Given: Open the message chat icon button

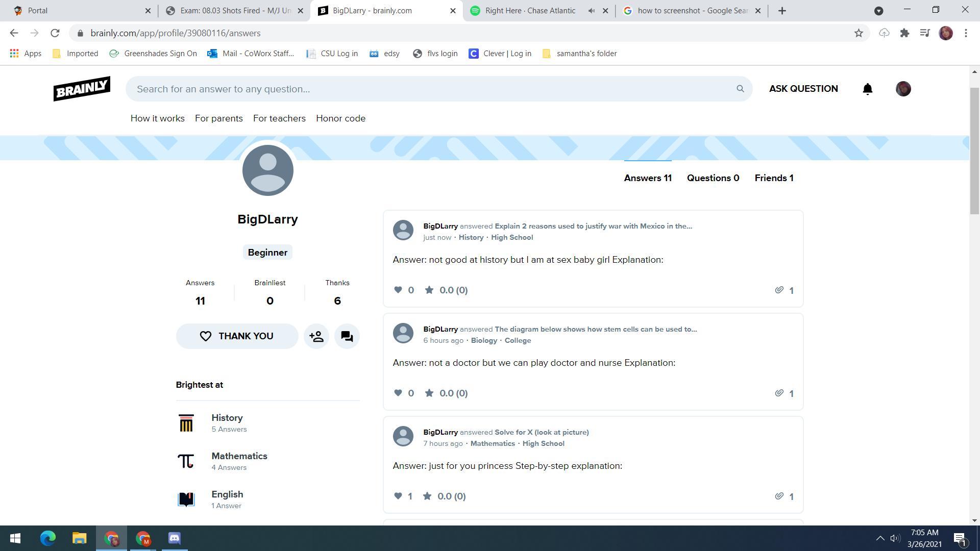Looking at the screenshot, I should click(347, 336).
